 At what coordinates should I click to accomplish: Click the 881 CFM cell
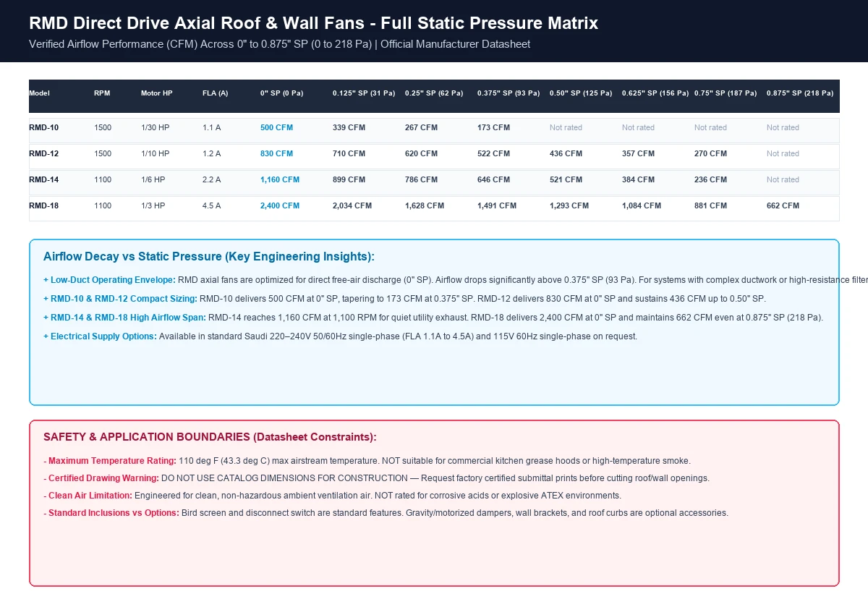pos(711,206)
